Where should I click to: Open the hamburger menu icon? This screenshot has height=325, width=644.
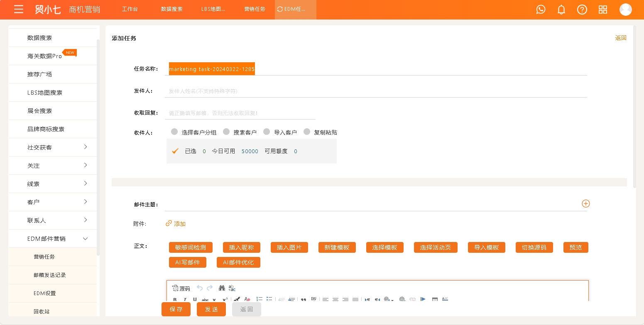(19, 9)
